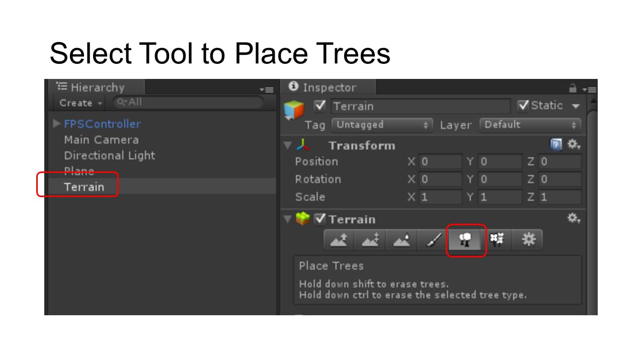The height and width of the screenshot is (362, 644).
Task: Click the Hierarchy search field
Action: tap(188, 103)
